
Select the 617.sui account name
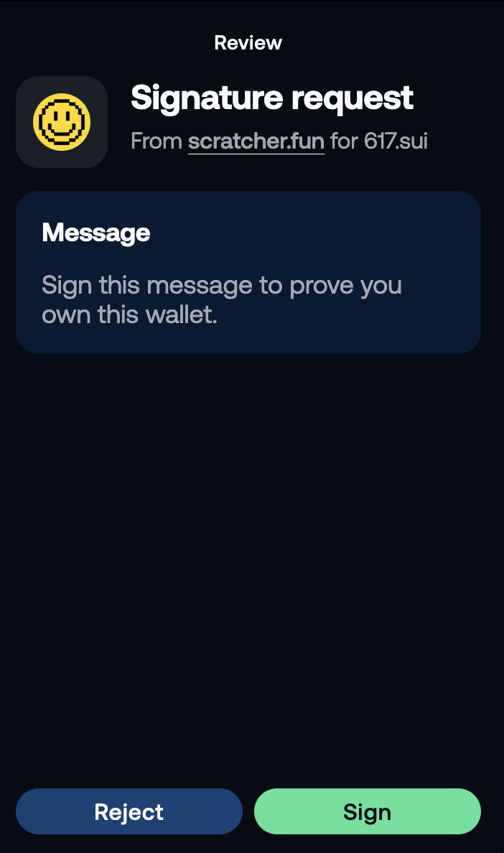click(396, 141)
